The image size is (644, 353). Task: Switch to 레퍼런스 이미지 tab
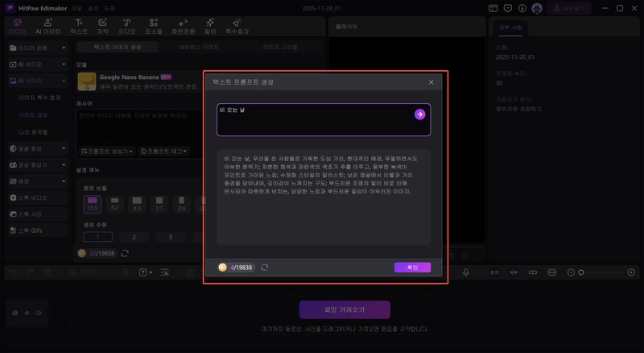(199, 48)
